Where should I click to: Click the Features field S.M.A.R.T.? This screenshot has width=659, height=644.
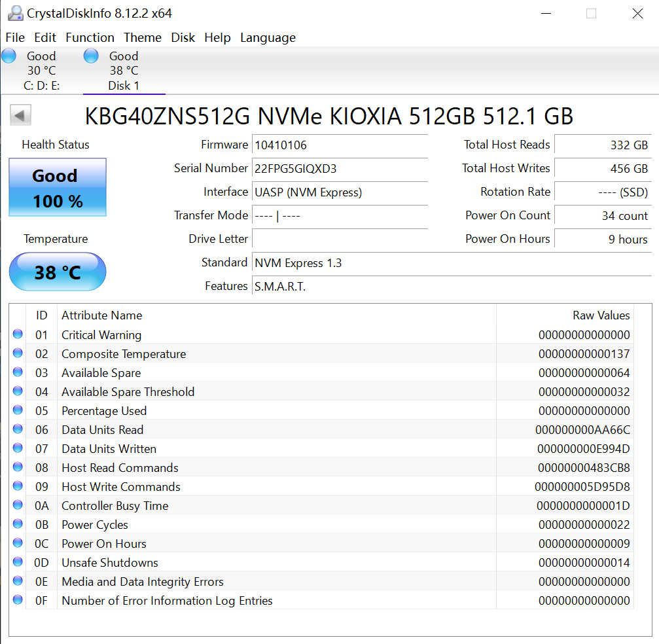pos(452,286)
